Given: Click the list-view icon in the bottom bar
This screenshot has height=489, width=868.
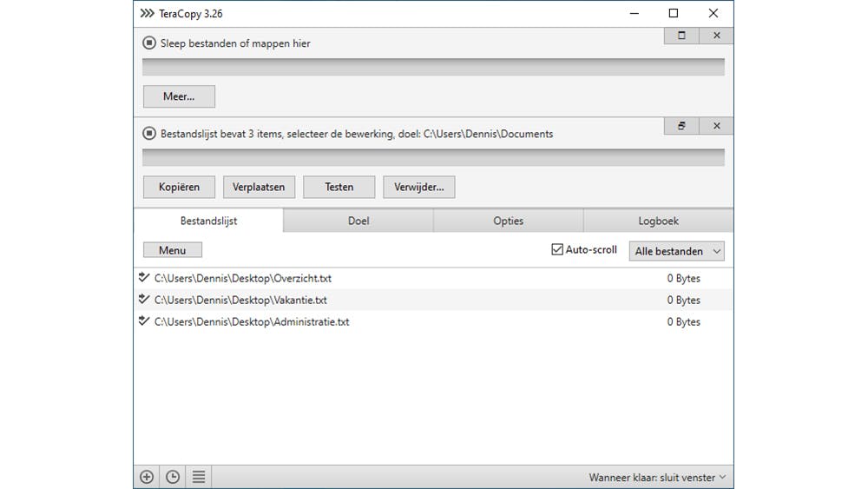Looking at the screenshot, I should coord(199,477).
